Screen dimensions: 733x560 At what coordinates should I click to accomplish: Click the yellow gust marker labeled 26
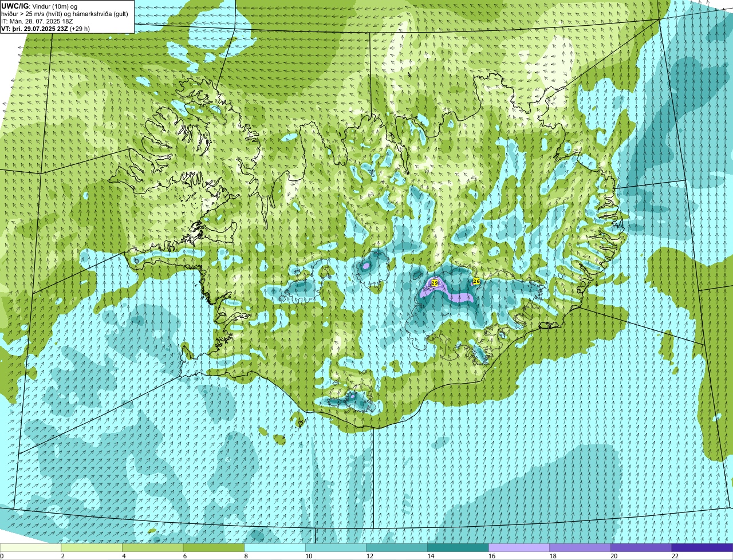pos(476,281)
